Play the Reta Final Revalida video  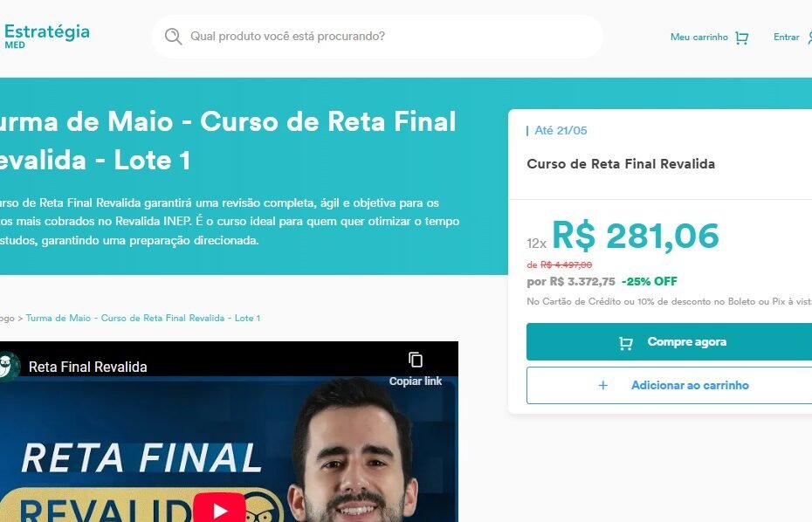pyautogui.click(x=219, y=510)
